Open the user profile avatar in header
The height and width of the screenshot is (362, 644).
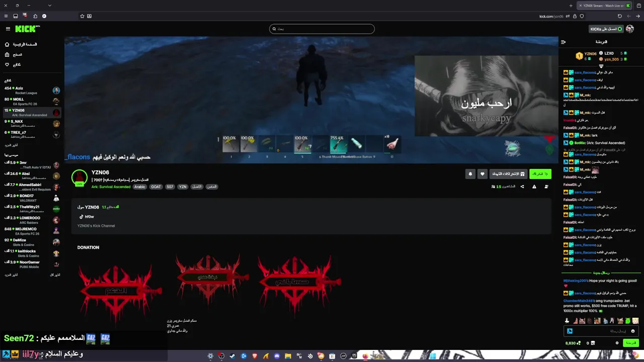click(630, 29)
